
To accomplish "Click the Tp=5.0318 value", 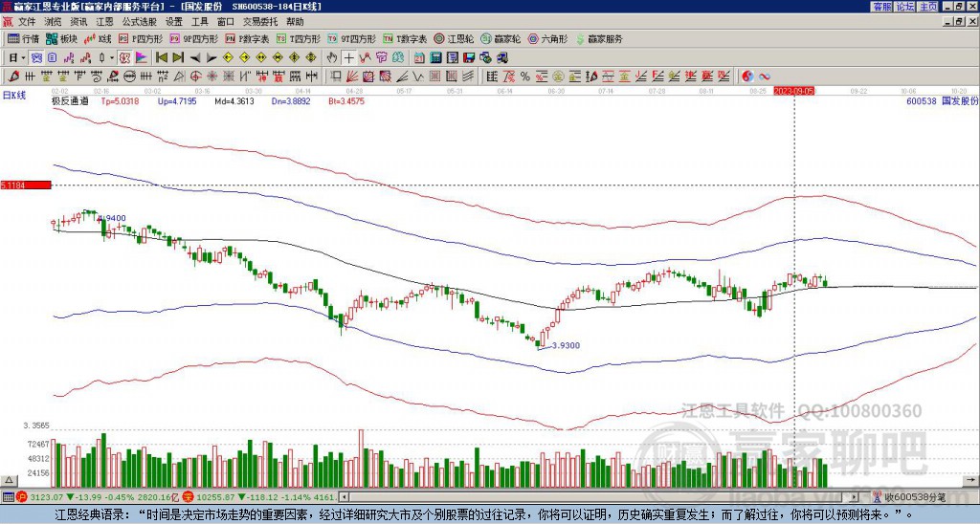I will coord(120,100).
